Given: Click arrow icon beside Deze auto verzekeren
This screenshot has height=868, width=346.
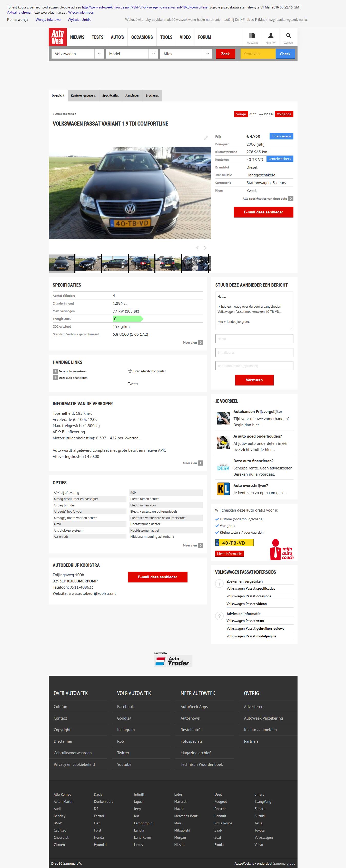Looking at the screenshot, I should (55, 371).
